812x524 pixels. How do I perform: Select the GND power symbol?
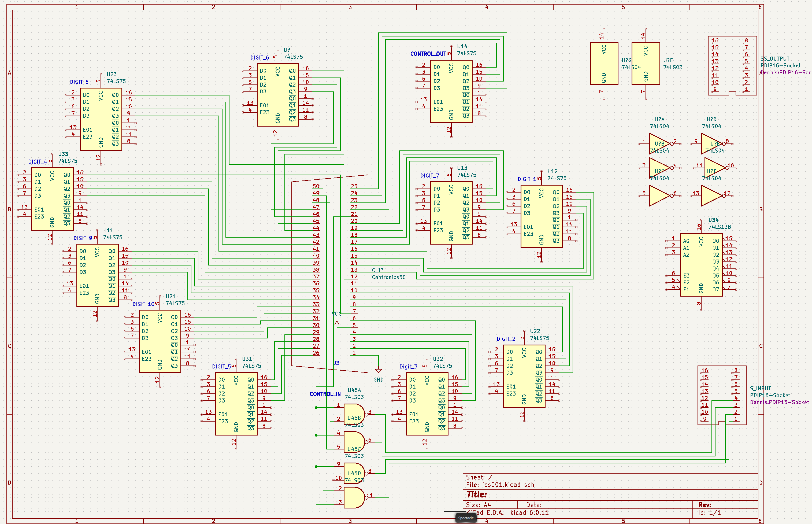tap(379, 371)
